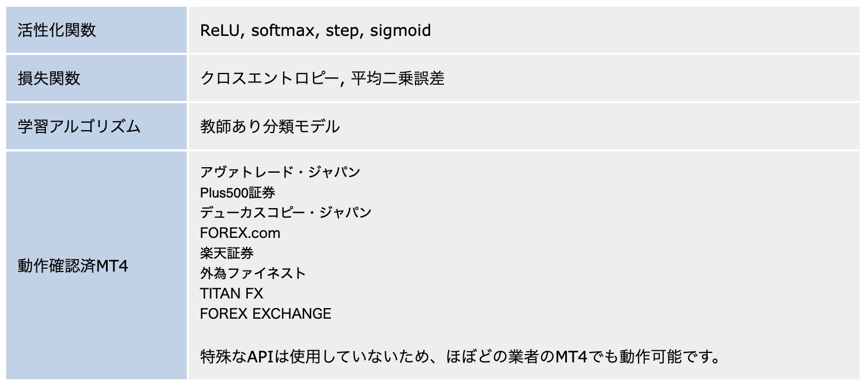This screenshot has height=386, width=868.
Task: Click the TITAN FX entry
Action: click(x=231, y=293)
